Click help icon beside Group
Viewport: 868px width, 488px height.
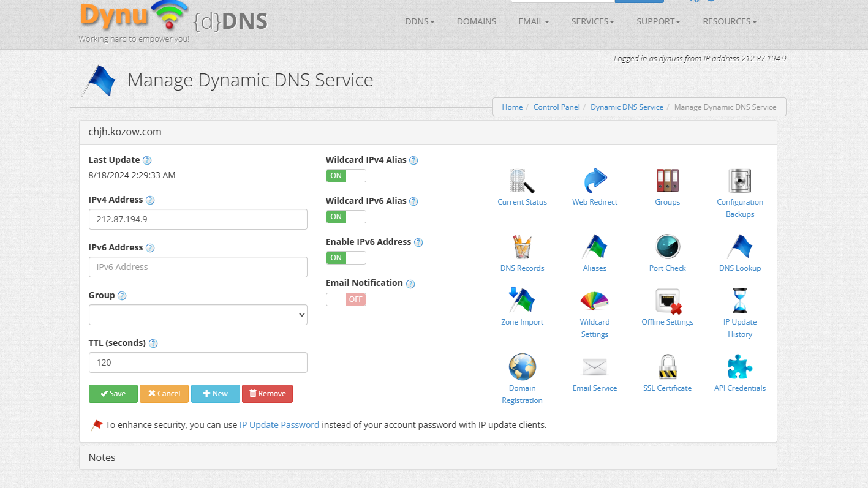pyautogui.click(x=122, y=296)
